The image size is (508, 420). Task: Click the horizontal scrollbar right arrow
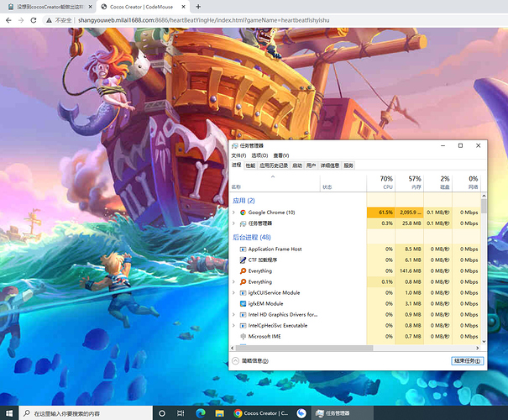[478, 348]
